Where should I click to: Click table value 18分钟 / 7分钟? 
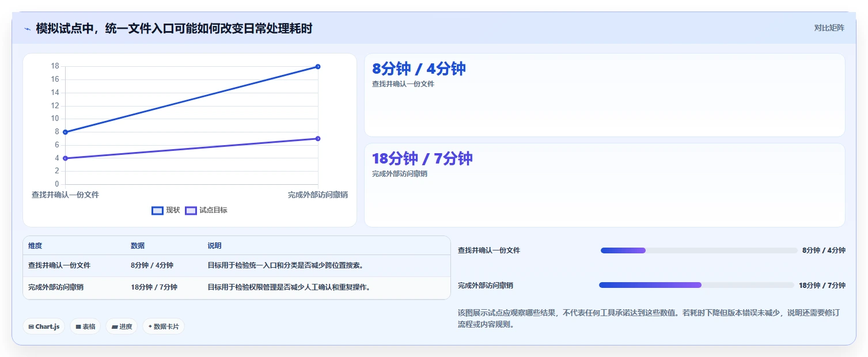(x=154, y=287)
